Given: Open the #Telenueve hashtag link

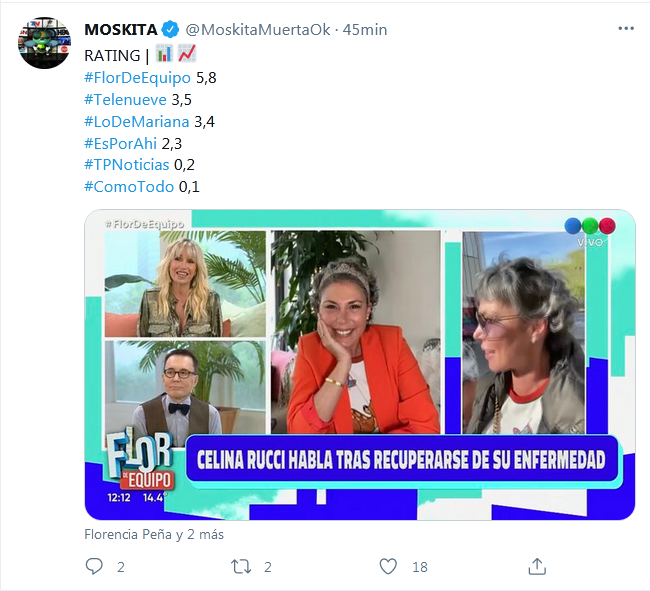Looking at the screenshot, I should (x=125, y=100).
